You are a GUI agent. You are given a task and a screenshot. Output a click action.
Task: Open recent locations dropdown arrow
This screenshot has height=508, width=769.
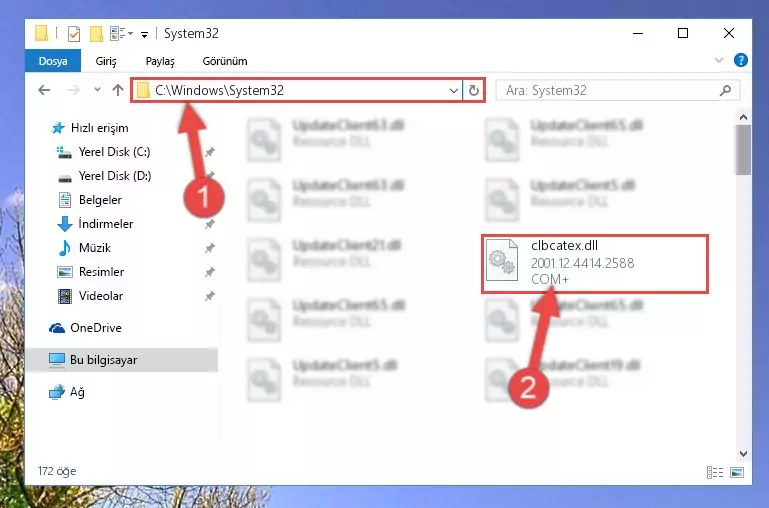(97, 90)
